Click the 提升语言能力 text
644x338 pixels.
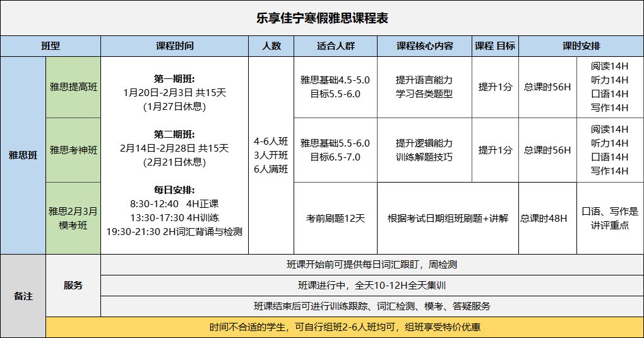(x=424, y=80)
